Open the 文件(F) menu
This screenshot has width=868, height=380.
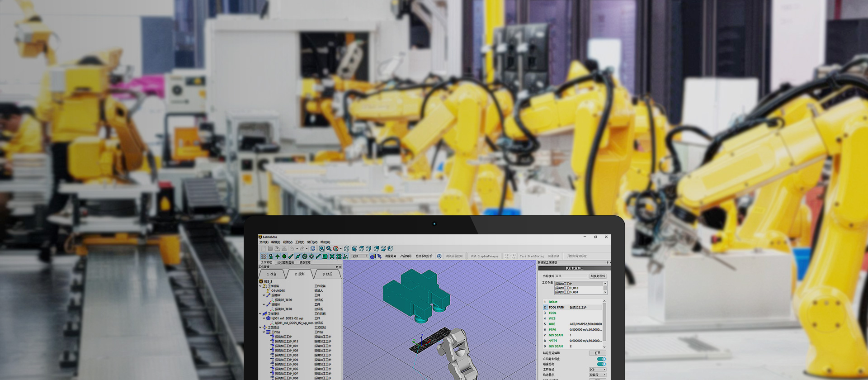point(264,242)
